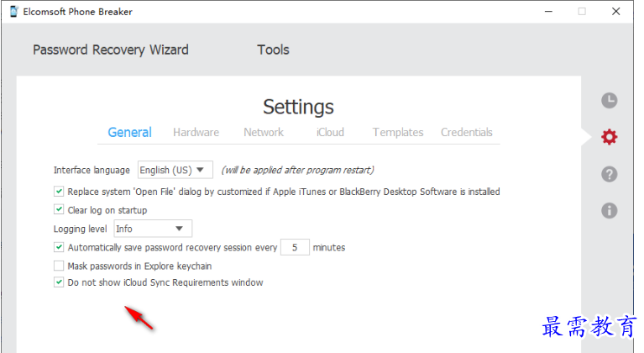Click the 'Interface language' label
Image resolution: width=644 pixels, height=353 pixels.
point(92,170)
